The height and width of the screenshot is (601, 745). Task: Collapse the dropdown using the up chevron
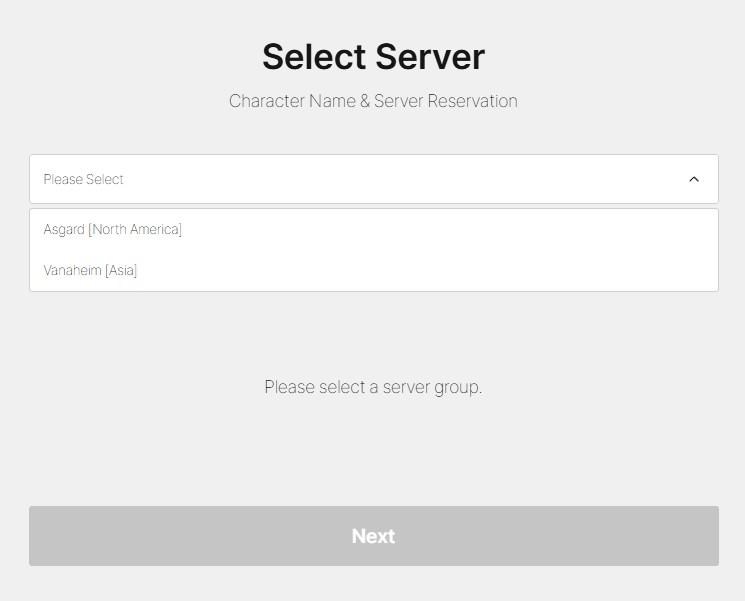[x=694, y=179]
